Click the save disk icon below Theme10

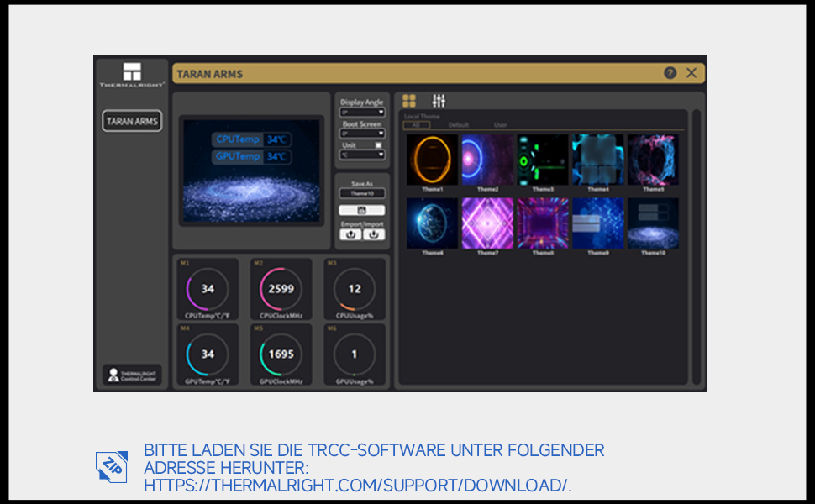(361, 209)
